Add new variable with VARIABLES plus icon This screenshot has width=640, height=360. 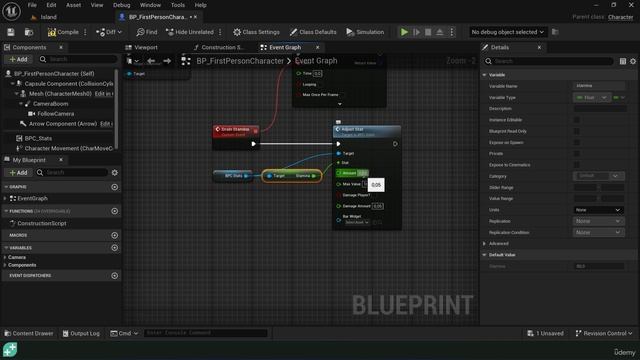click(x=115, y=248)
